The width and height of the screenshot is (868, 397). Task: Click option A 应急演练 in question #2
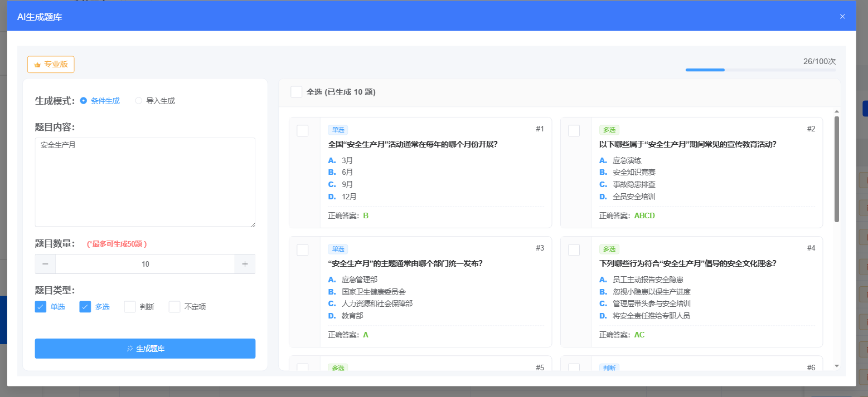(620, 160)
